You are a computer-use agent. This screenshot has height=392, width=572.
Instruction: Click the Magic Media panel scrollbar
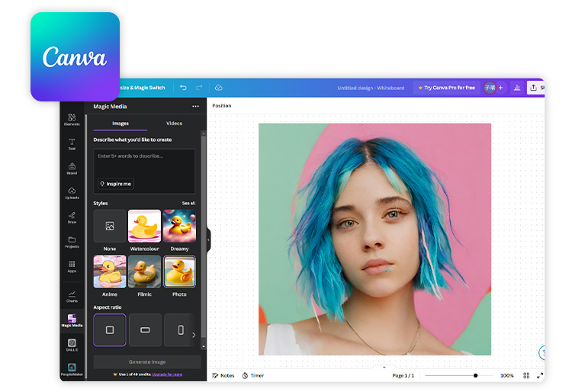click(x=204, y=237)
